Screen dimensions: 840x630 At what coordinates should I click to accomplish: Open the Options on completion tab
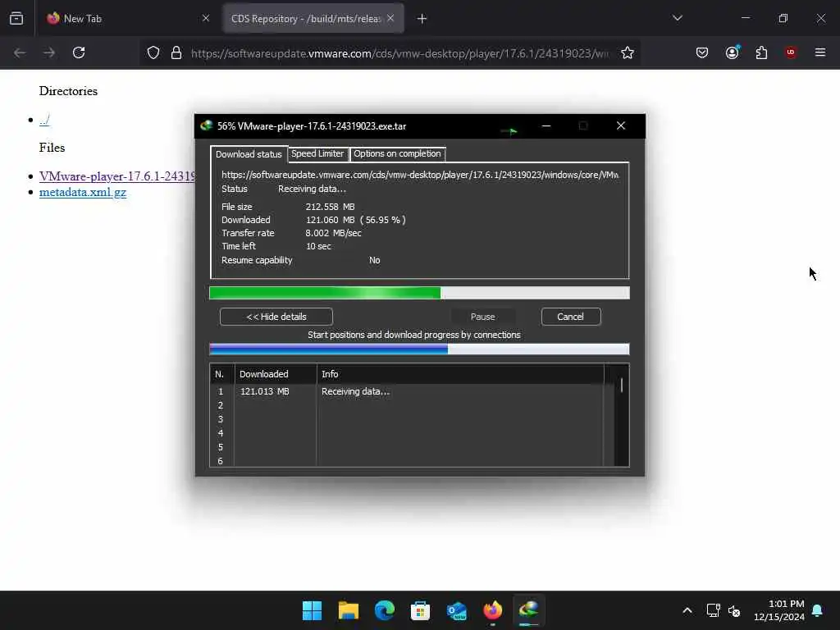[x=397, y=153]
